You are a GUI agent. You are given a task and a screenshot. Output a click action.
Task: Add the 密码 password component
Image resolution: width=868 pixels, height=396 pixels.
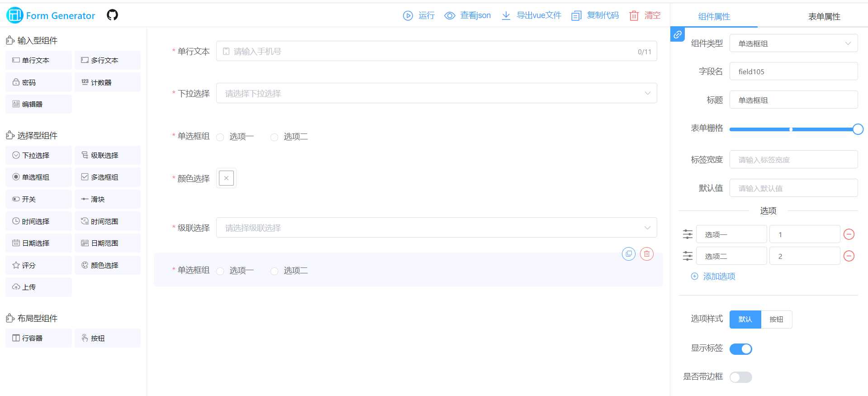38,82
